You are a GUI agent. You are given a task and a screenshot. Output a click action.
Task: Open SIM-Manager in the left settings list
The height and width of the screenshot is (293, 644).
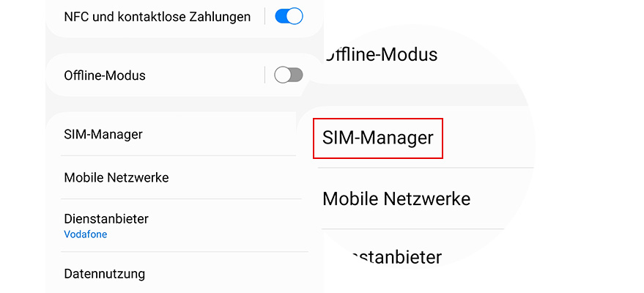click(103, 134)
